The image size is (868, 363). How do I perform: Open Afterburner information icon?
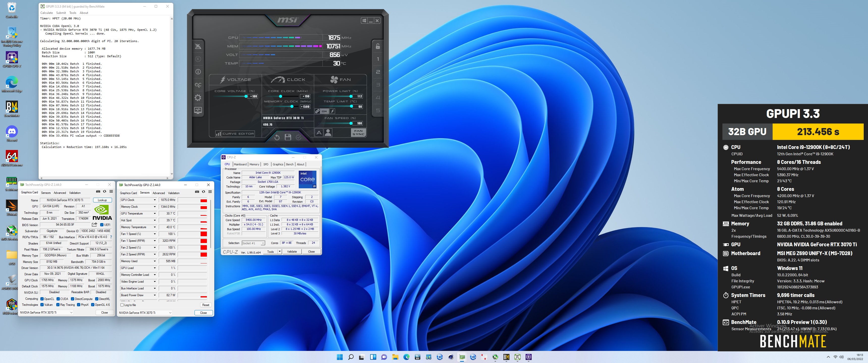198,72
